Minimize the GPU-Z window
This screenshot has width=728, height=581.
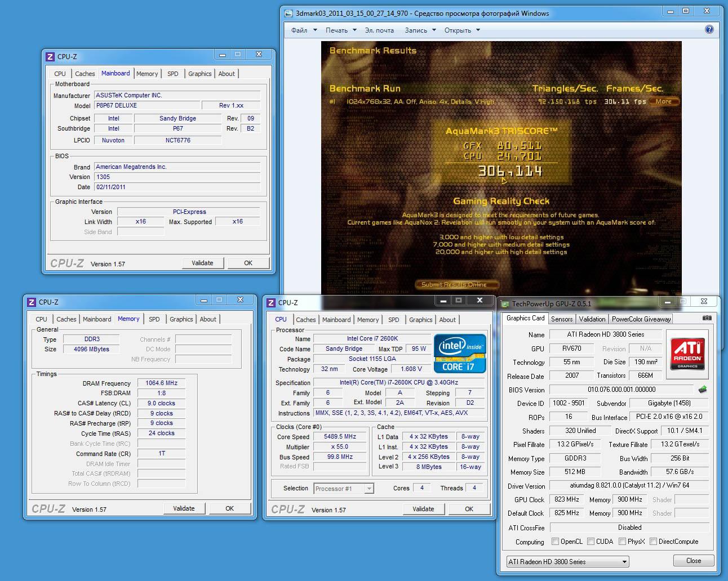pos(667,301)
